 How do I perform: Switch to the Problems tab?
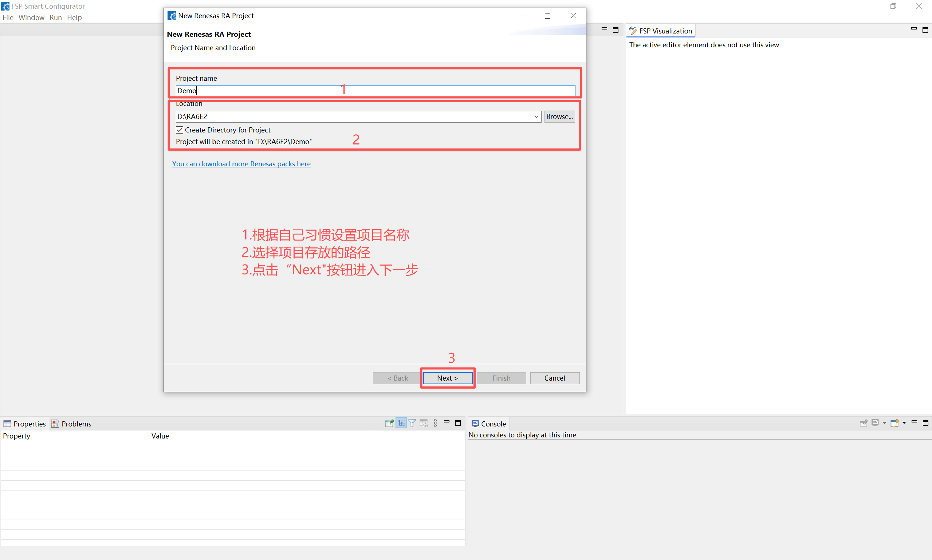[71, 424]
